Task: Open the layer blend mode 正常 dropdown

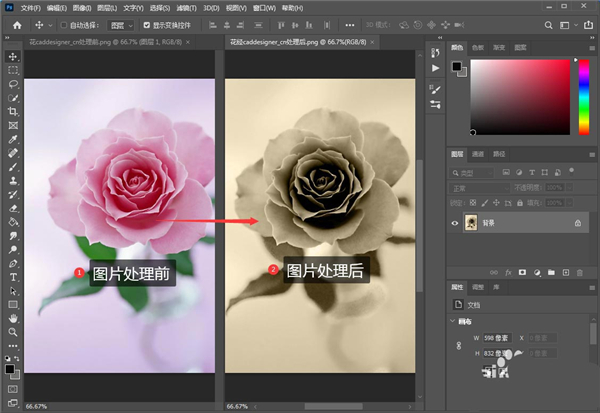Action: (x=480, y=186)
